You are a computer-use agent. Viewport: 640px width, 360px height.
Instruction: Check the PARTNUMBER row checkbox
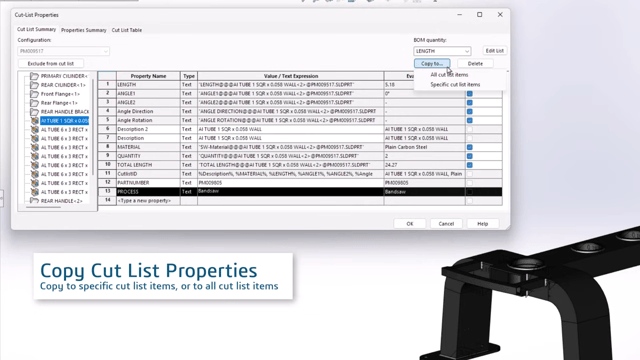coord(470,183)
